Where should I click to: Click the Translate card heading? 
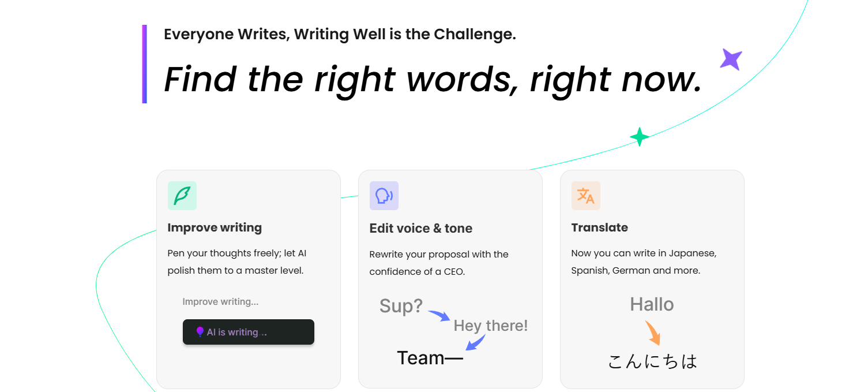click(x=599, y=227)
